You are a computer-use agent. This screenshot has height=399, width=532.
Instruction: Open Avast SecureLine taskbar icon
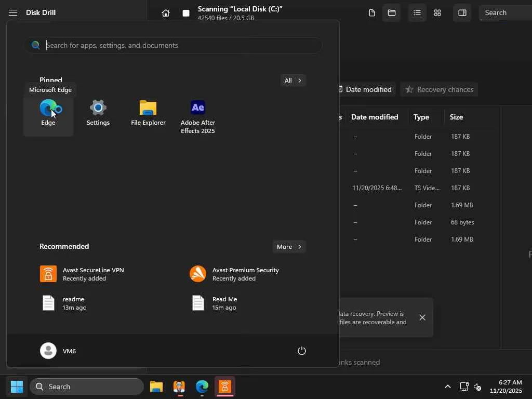point(224,387)
